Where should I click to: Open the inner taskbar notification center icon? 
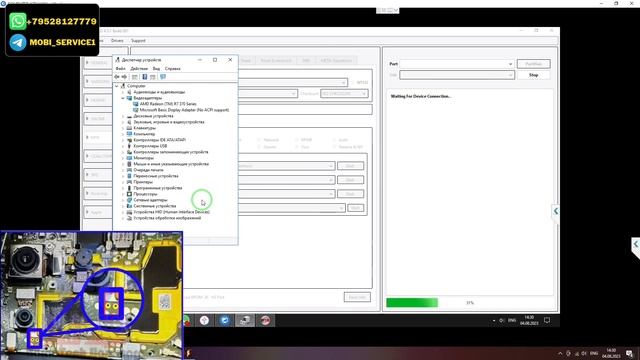(547, 320)
